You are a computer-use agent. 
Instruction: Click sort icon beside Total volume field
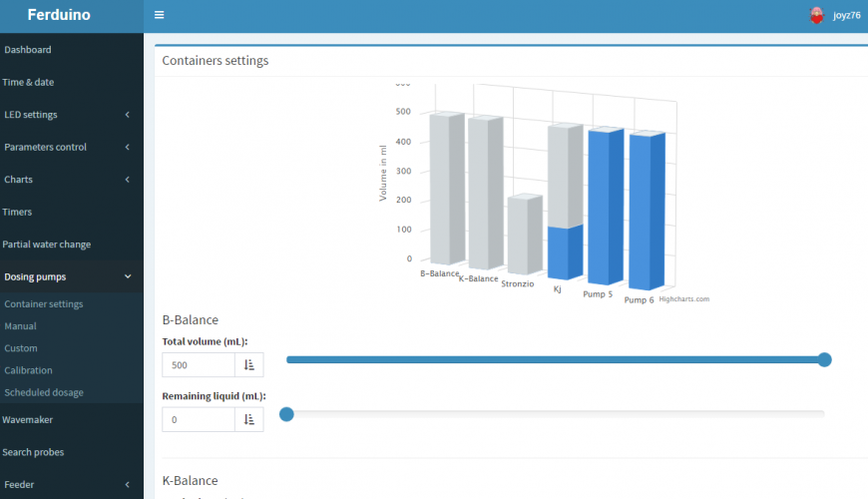pyautogui.click(x=249, y=365)
